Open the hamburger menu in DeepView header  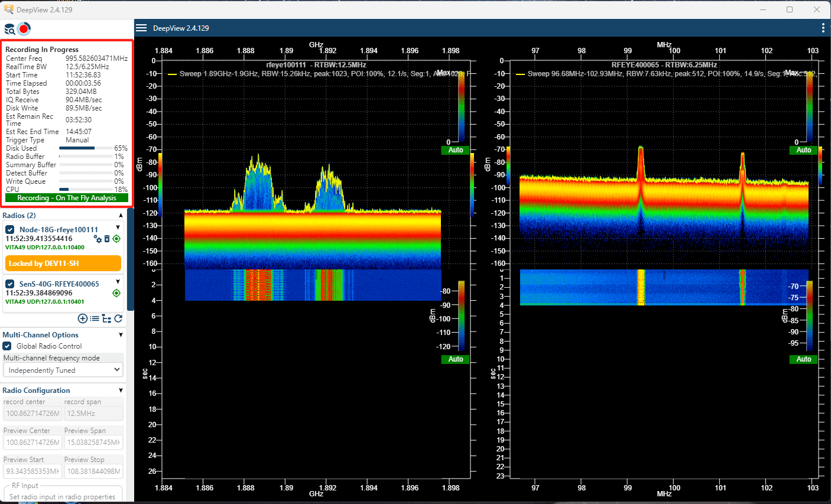tap(141, 27)
